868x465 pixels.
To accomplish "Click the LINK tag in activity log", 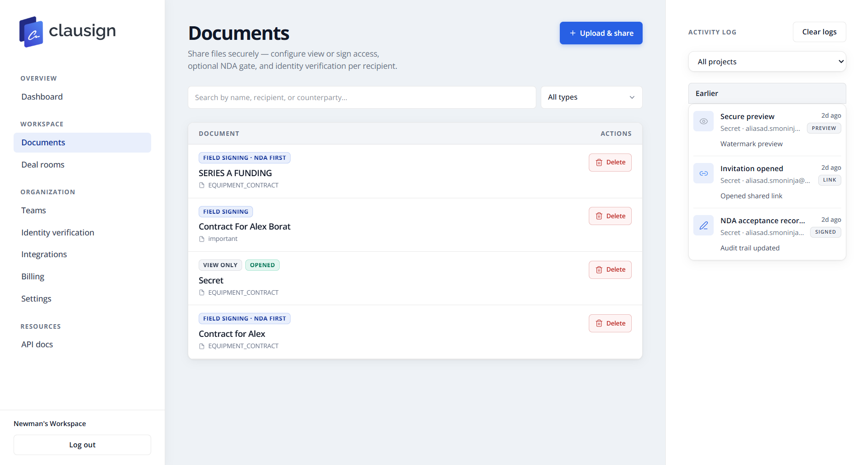I will point(830,180).
